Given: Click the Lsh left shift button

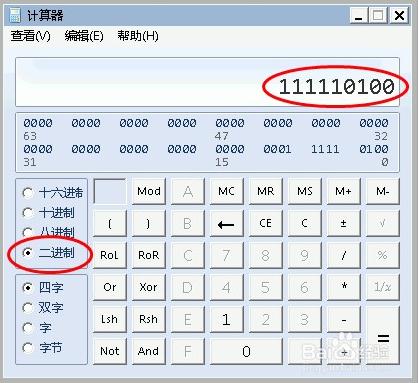Looking at the screenshot, I should click(110, 319).
